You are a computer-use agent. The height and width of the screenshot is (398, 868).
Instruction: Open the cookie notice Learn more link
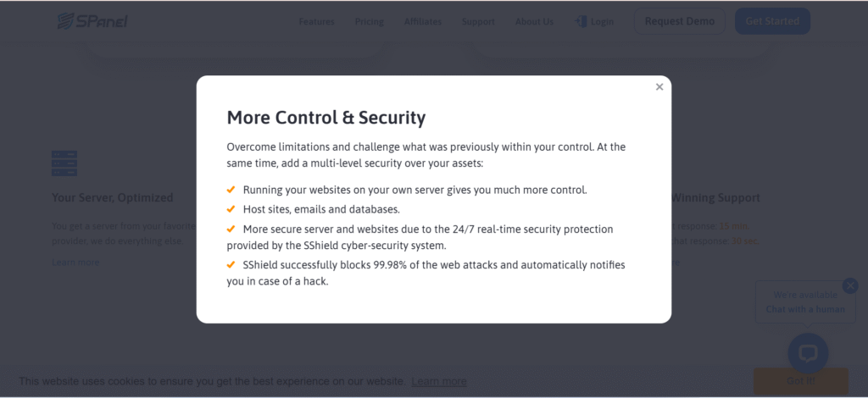click(x=439, y=382)
